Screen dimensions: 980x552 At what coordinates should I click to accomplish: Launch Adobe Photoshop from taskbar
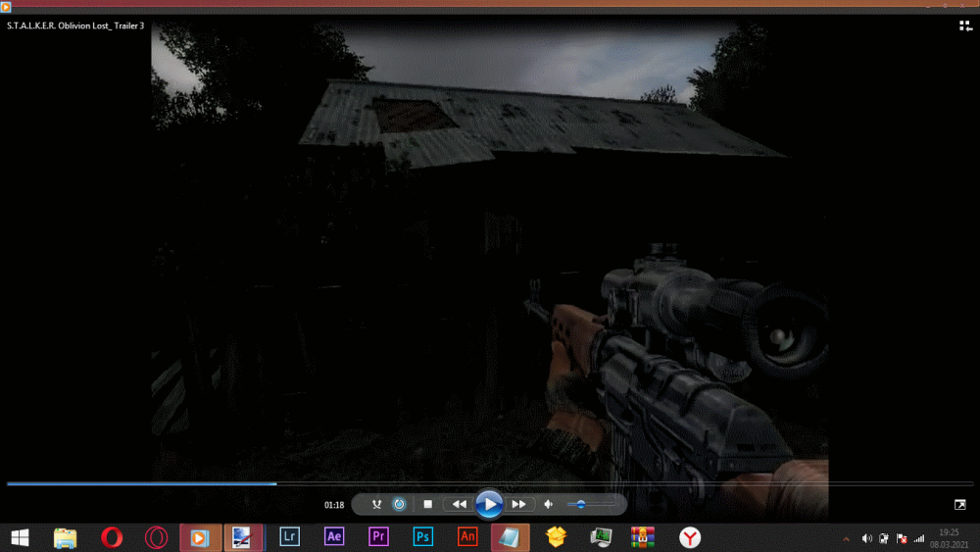(423, 537)
